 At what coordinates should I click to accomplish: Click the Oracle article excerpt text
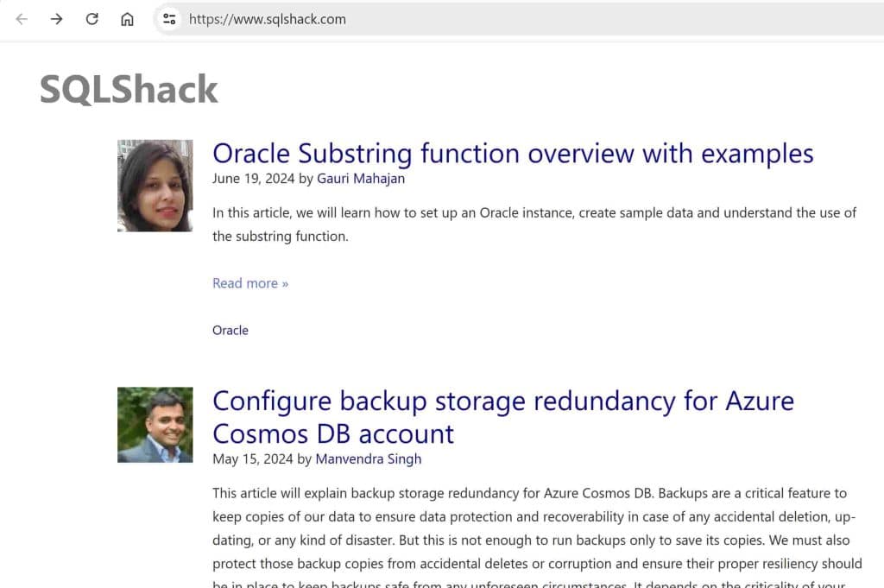click(534, 224)
